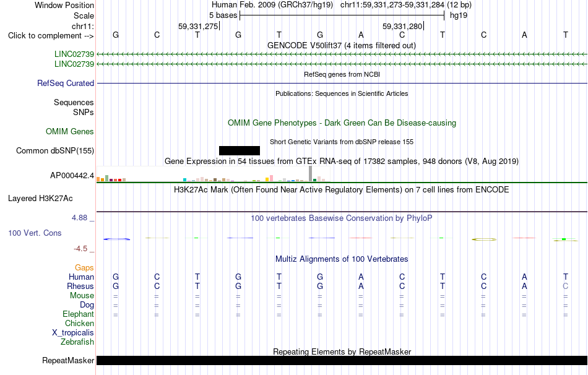Click the Rhesus species label
The width and height of the screenshot is (588, 375).
click(80, 286)
